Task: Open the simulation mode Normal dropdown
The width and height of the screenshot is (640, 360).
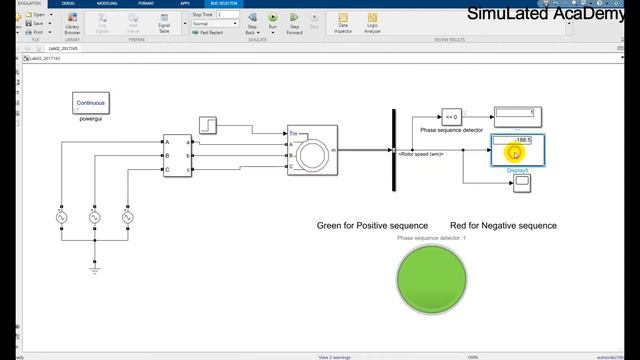Action: click(215, 24)
